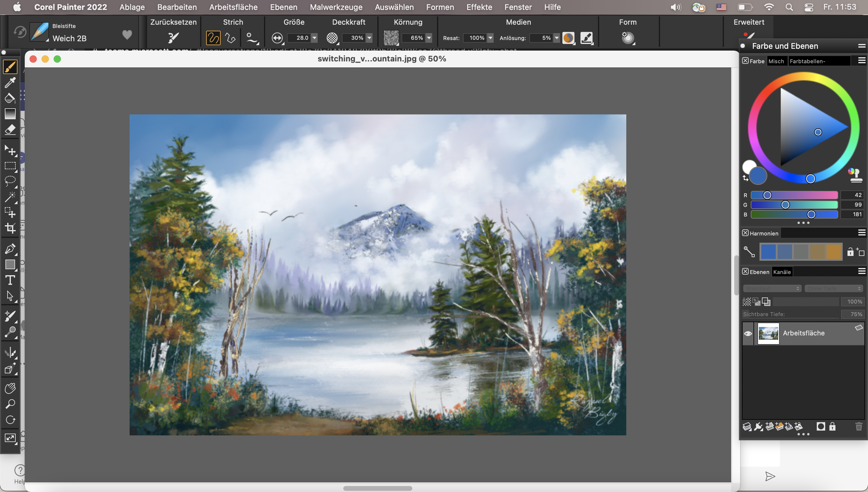Close the Harmonien panel checkbox
Screen dimensions: 868x492
745,233
